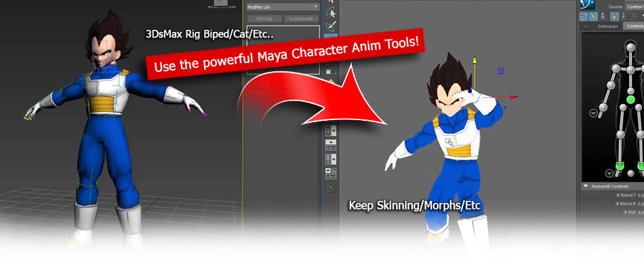Choose the single pane over outliner layout icon
Screen dimensions: 644x264
[331, 145]
